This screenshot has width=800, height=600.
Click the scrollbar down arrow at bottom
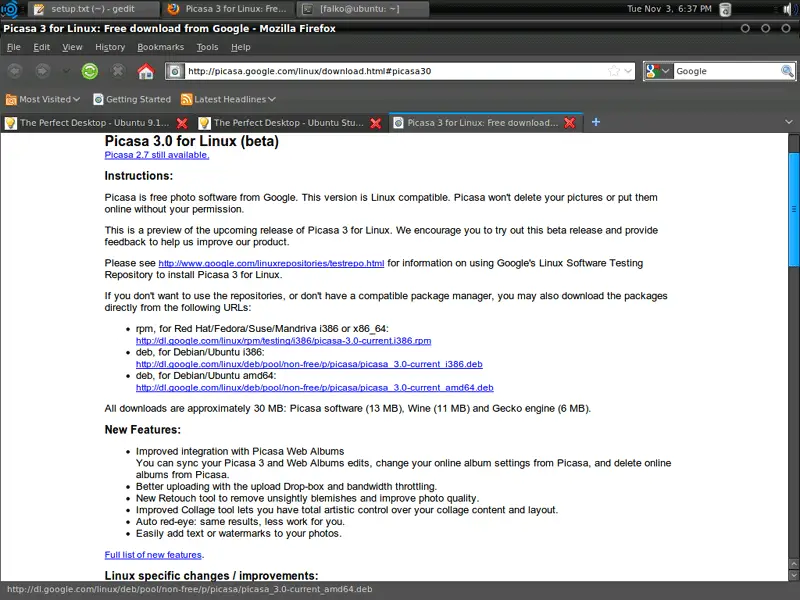click(794, 575)
